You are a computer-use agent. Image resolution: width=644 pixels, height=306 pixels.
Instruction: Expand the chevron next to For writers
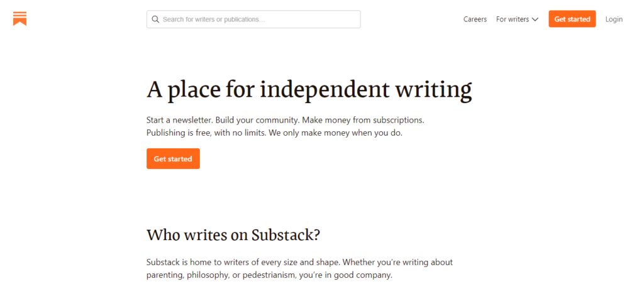point(535,19)
